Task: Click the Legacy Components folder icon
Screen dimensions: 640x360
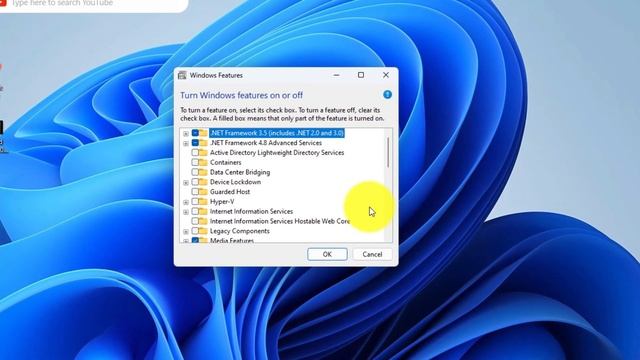Action: click(x=203, y=231)
